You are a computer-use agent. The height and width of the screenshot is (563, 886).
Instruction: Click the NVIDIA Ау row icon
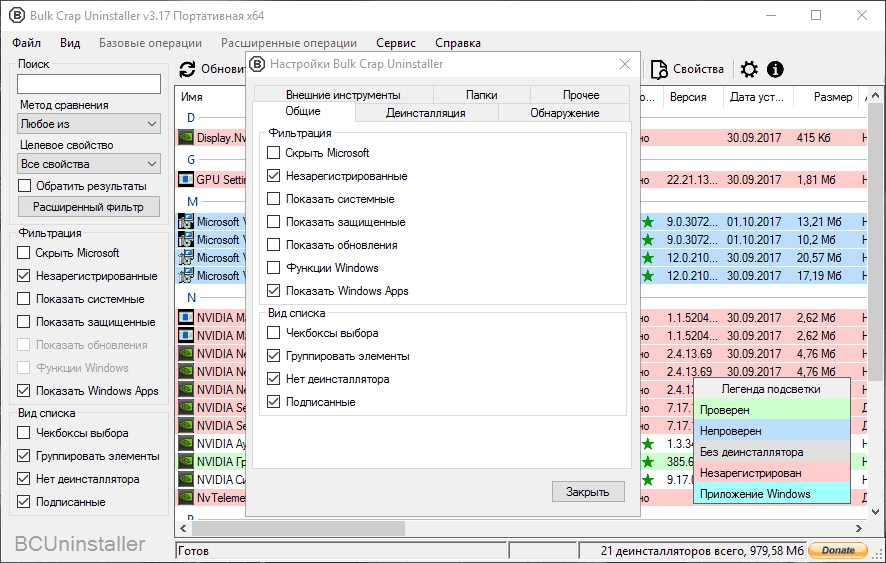coord(185,443)
